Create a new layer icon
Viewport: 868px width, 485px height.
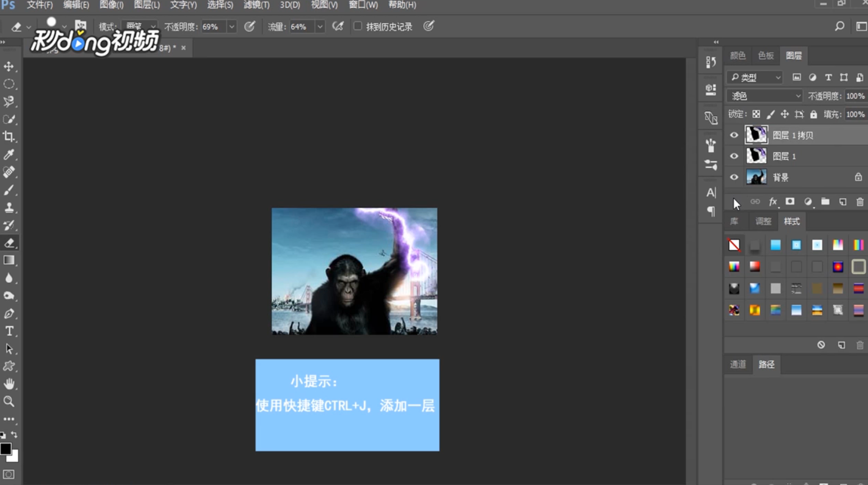(843, 202)
